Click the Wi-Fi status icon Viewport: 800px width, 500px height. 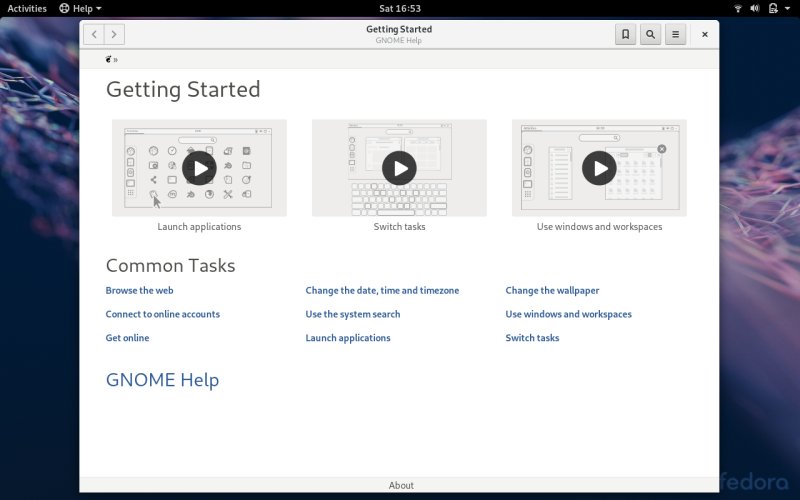click(x=738, y=8)
